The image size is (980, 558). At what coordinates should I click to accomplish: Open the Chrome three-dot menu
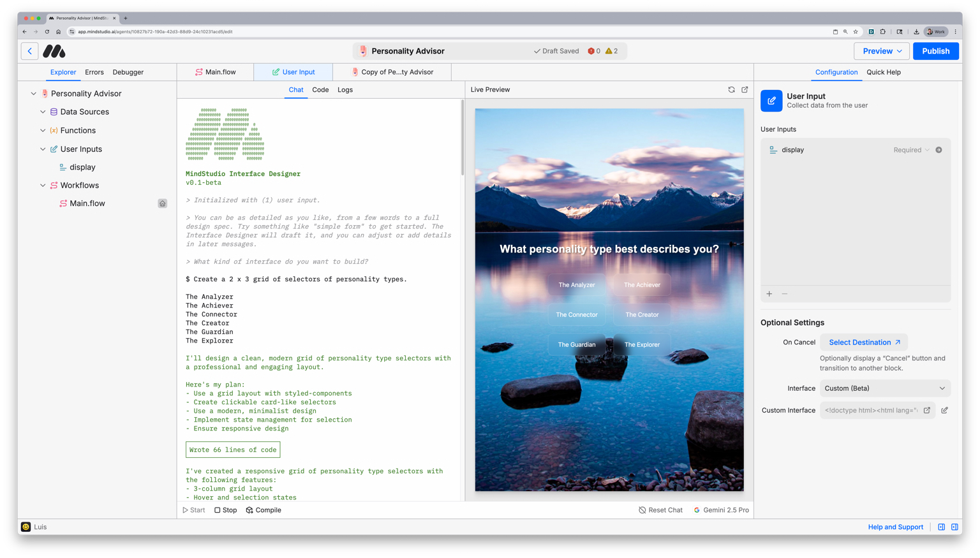click(955, 31)
